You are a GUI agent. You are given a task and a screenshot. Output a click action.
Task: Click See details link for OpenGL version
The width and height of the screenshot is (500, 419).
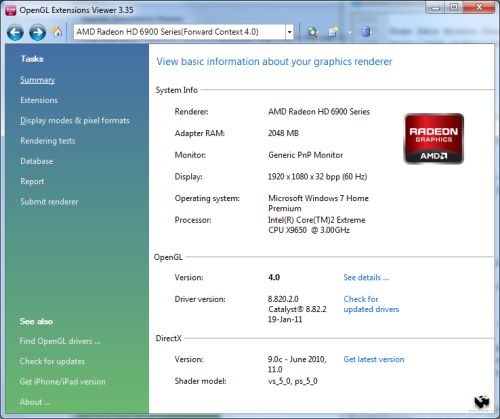pos(366,277)
